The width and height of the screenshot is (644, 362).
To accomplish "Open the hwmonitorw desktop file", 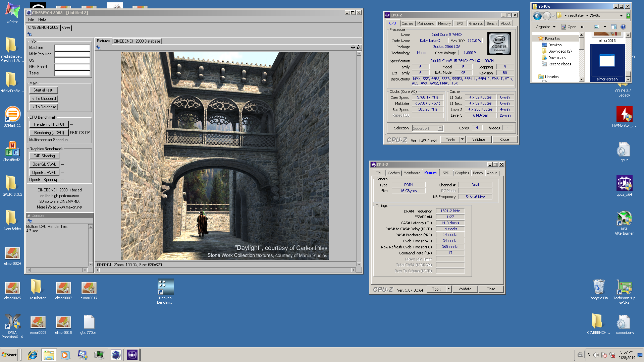I will [x=624, y=324].
